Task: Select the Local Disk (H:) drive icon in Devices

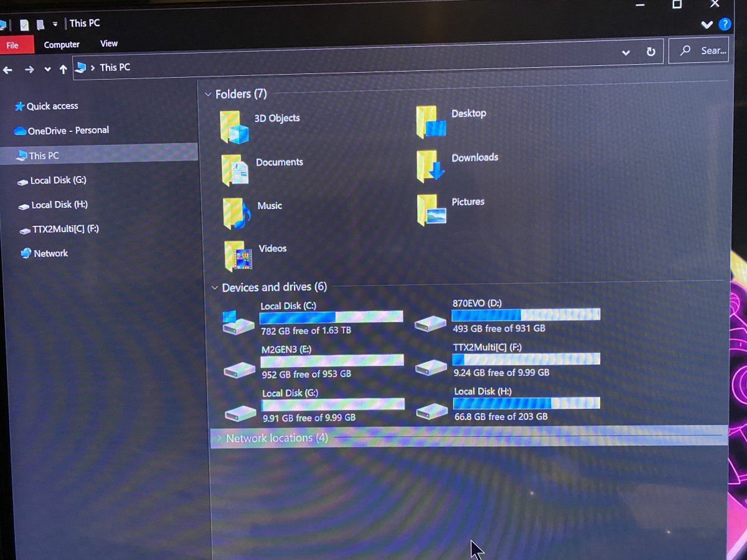Action: (x=432, y=411)
